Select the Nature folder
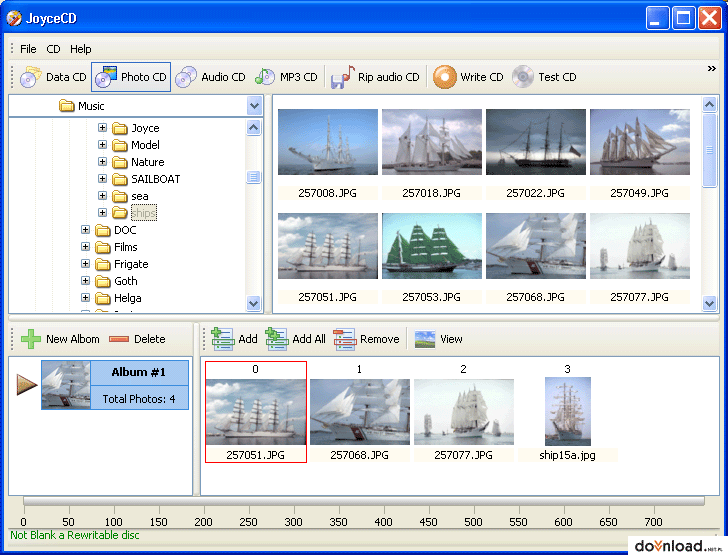The width and height of the screenshot is (728, 555). point(148,162)
